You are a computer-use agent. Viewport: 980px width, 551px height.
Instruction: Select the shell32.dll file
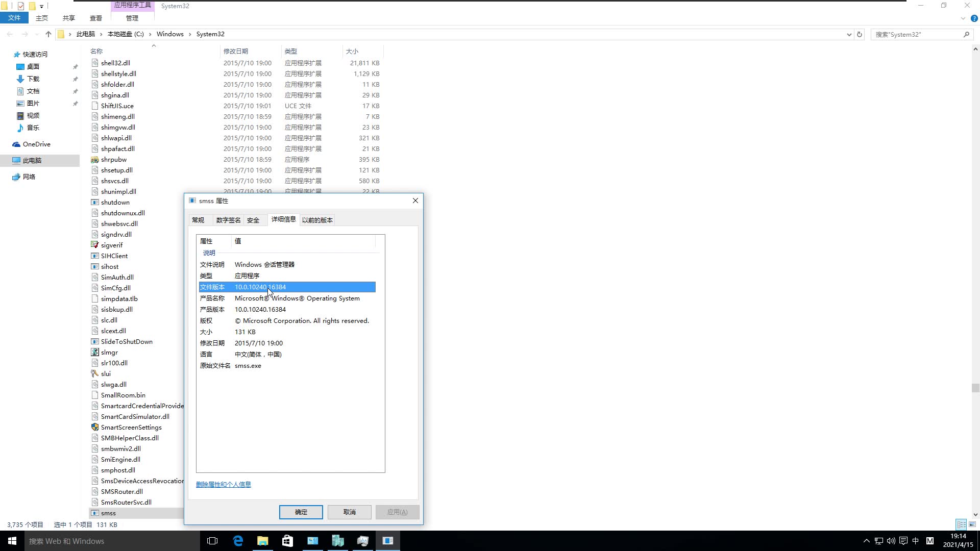coord(115,63)
